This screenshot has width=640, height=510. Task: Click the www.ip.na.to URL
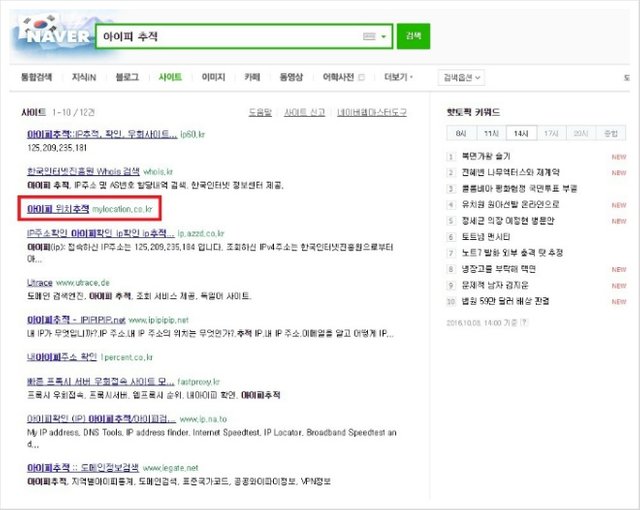[x=203, y=419]
